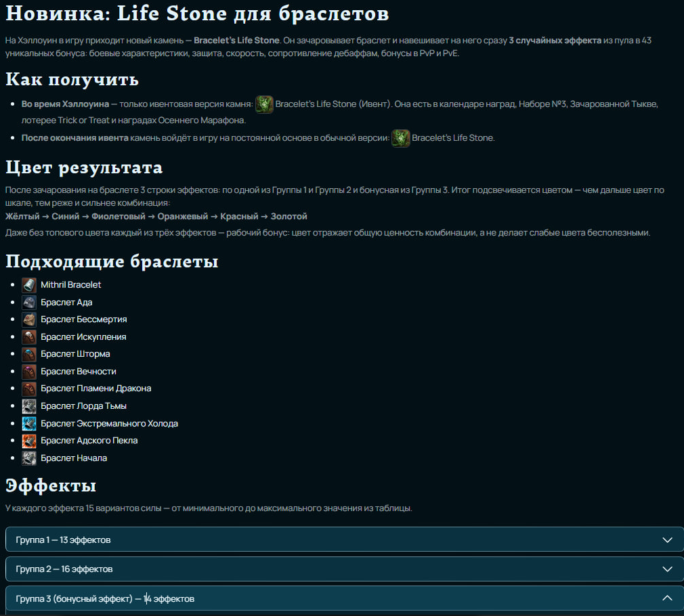684x616 pixels.
Task: Click the 'Как получить' heading
Action: 72,79
